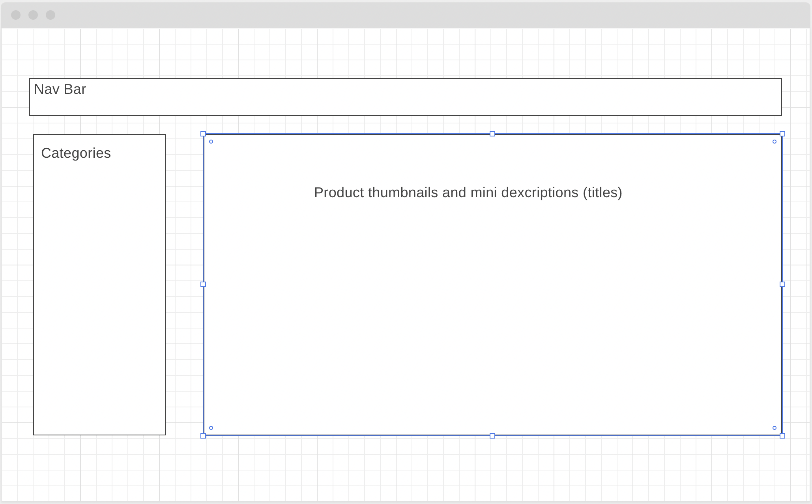Click the left-middle resize handle
This screenshot has width=812, height=504.
coord(203,284)
